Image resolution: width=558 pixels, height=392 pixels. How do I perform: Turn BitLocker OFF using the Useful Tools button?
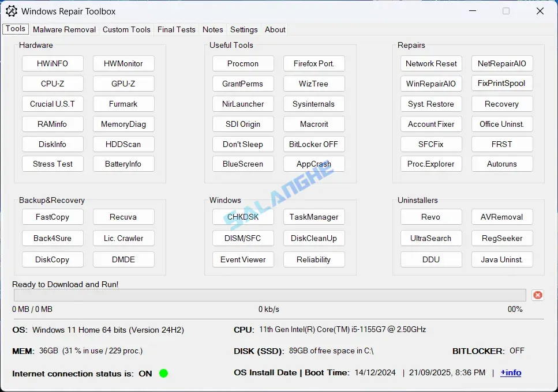click(x=314, y=144)
